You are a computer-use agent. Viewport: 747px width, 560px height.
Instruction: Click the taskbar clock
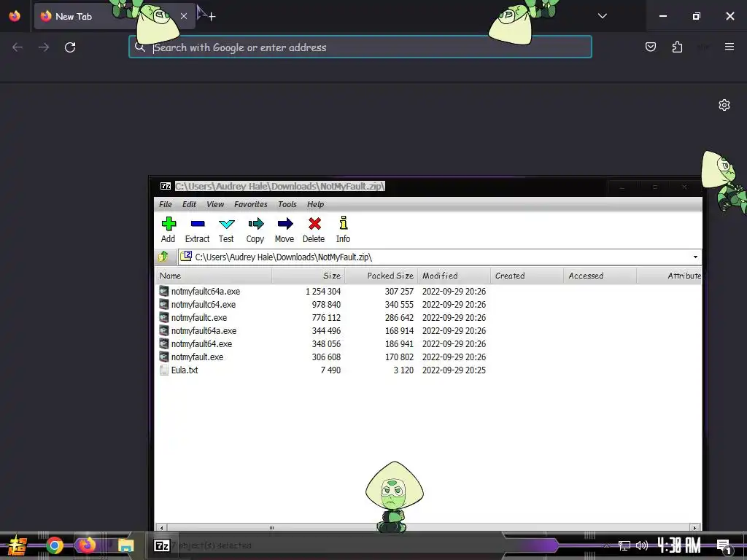679,545
